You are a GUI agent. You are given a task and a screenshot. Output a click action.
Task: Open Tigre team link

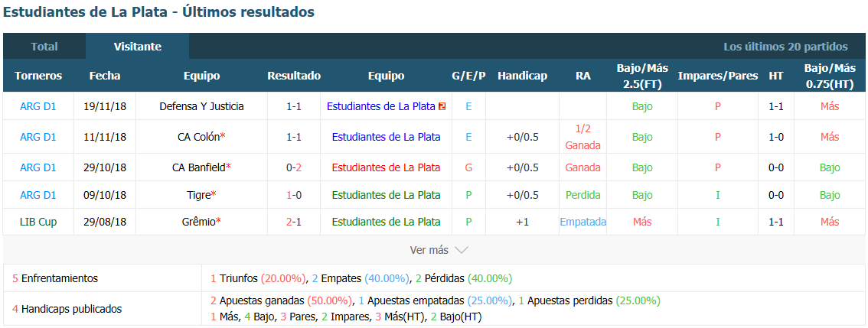tap(201, 195)
